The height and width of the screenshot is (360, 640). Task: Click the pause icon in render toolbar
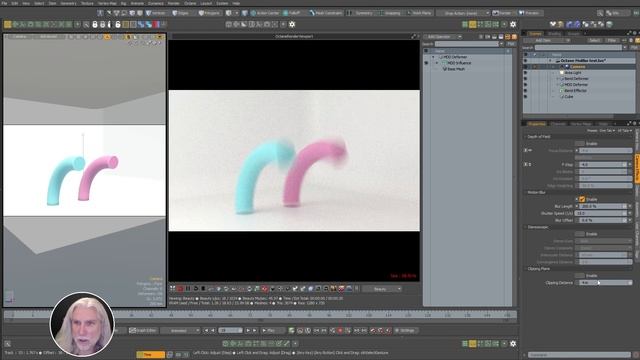click(188, 289)
